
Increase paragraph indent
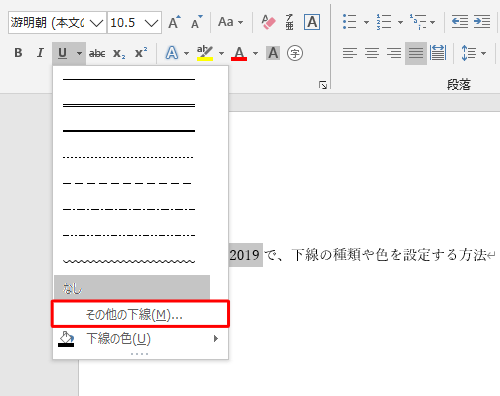pos(482,22)
